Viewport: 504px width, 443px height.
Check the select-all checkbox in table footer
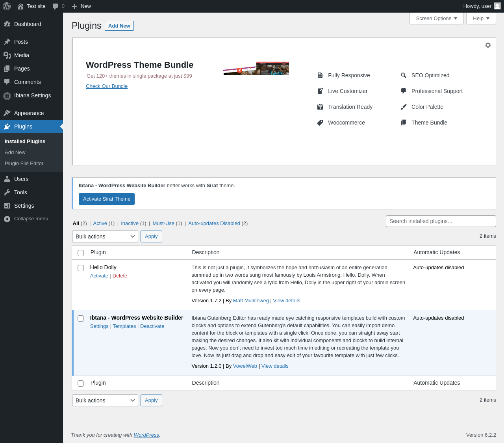(81, 383)
